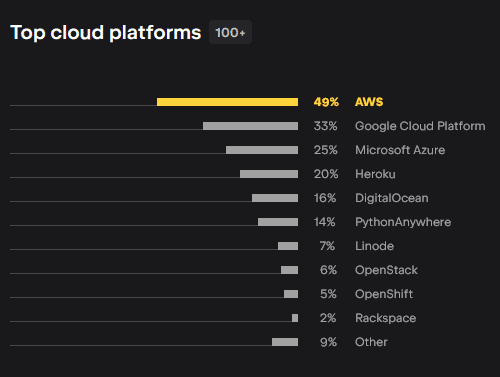Click the AWS label
The width and height of the screenshot is (500, 377).
369,102
